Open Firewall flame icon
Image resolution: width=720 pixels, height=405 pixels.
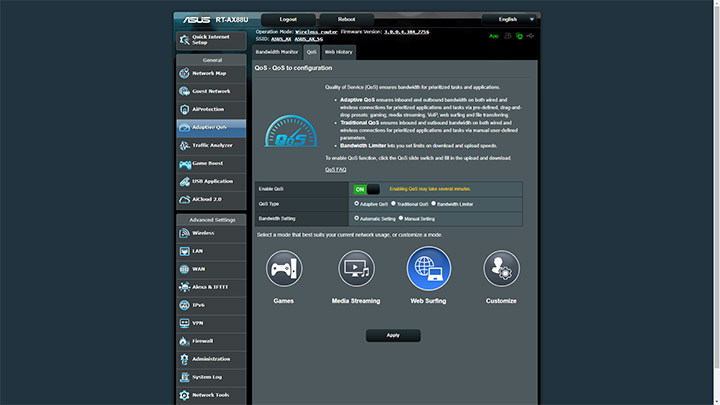185,341
